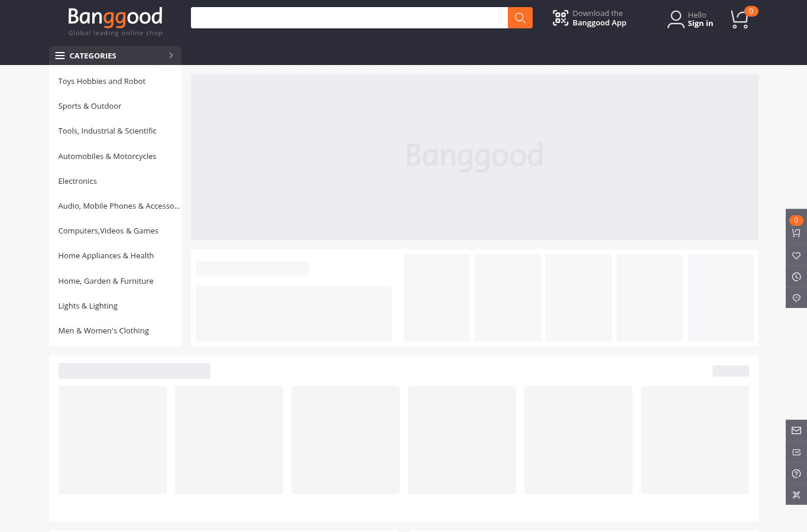Open browsing history clock icon
This screenshot has height=532, width=807.
click(796, 277)
